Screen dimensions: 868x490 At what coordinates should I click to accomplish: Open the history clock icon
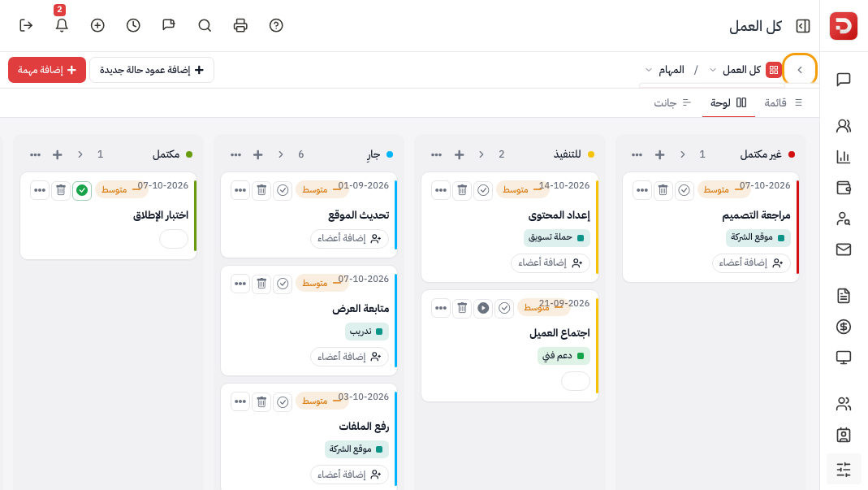tap(133, 25)
